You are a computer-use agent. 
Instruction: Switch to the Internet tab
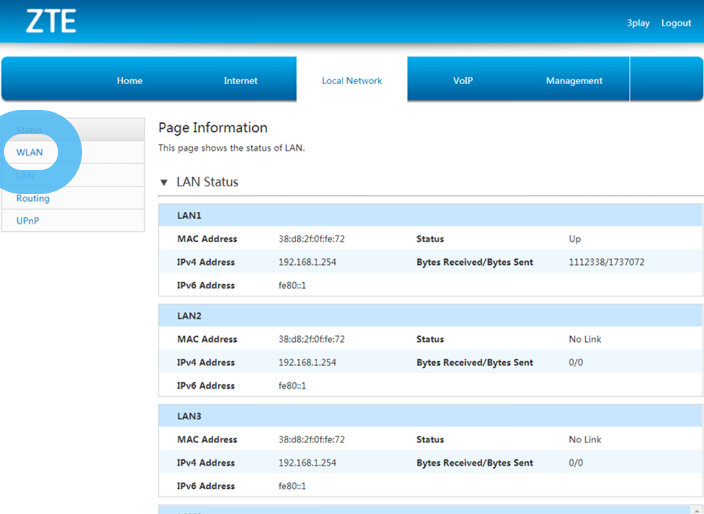(x=240, y=81)
